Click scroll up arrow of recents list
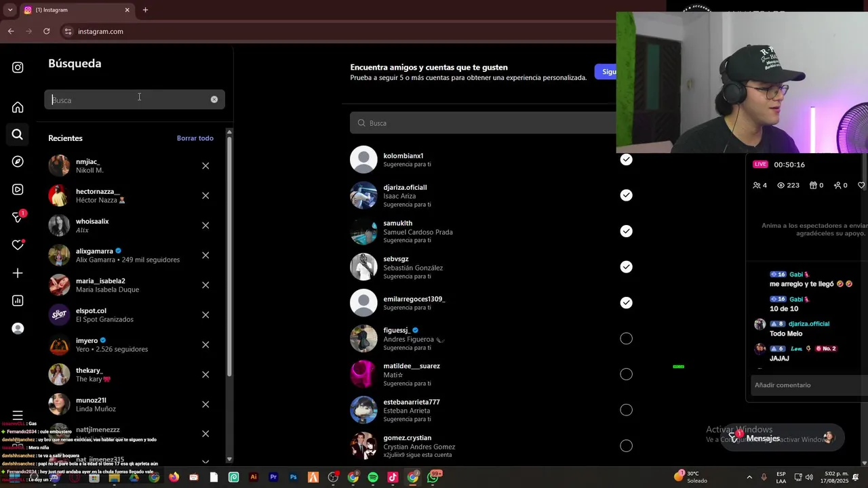The width and height of the screenshot is (868, 488). [229, 131]
